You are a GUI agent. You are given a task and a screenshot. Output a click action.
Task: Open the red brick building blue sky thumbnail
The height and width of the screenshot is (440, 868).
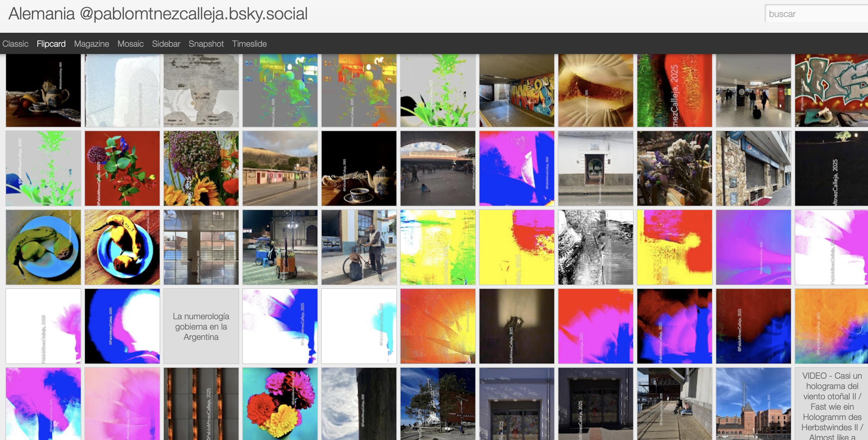pyautogui.click(x=753, y=404)
